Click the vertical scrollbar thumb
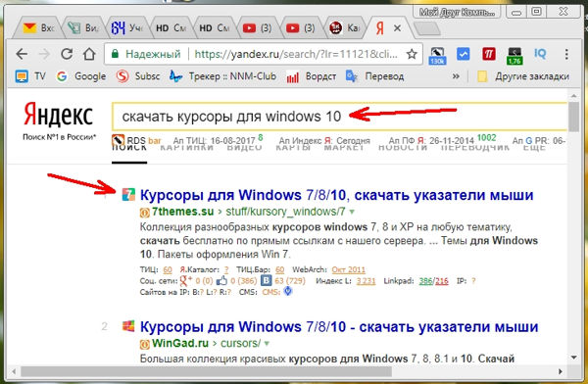The width and height of the screenshot is (588, 384). click(573, 117)
